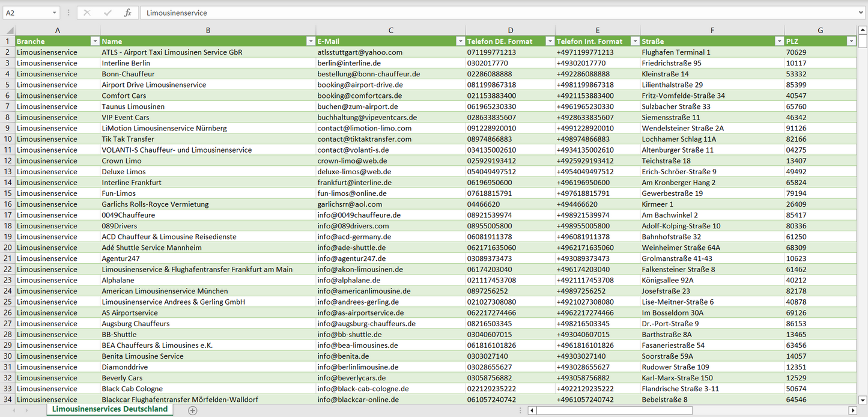Click the Select All corner triangle
868x417 pixels.
[x=9, y=30]
